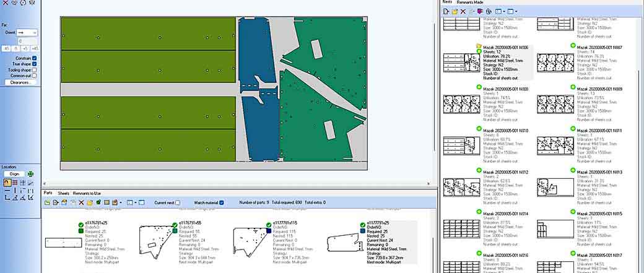644x273 pixels.
Task: Click the yellow open folder icon in Nests toolbar
Action: pos(455,11)
